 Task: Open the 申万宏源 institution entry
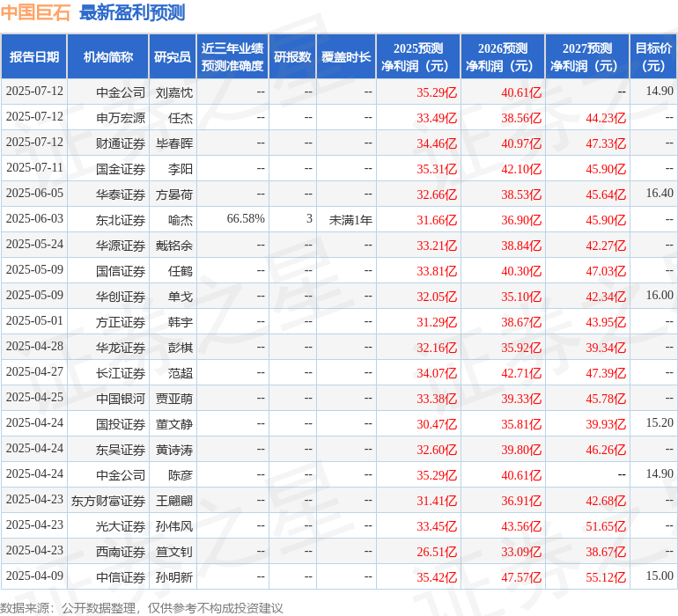click(121, 117)
